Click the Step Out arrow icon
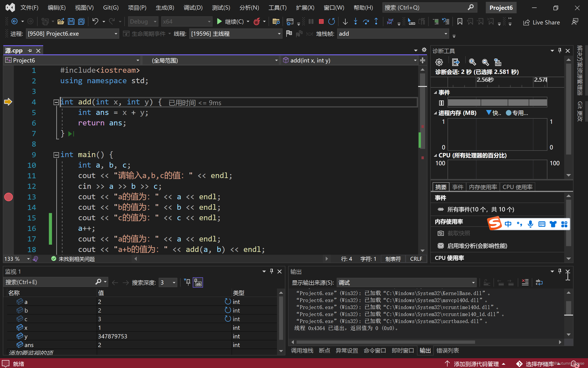The width and height of the screenshot is (588, 368). [376, 22]
